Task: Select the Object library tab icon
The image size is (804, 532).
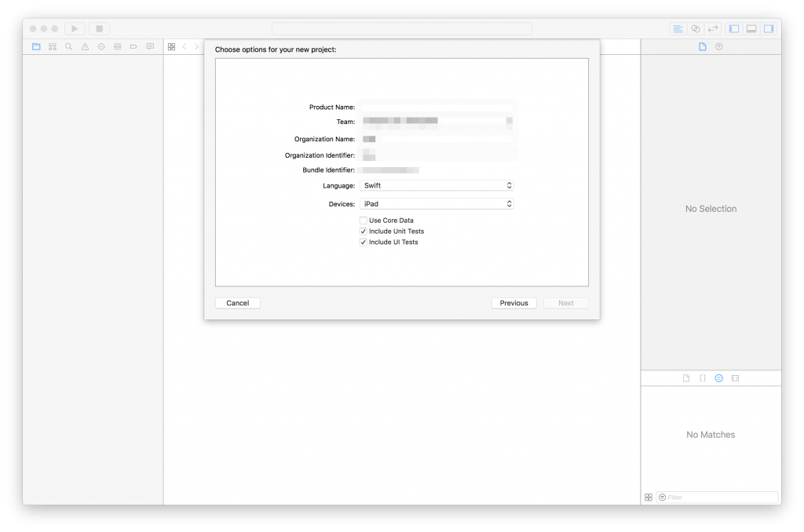Action: point(718,378)
